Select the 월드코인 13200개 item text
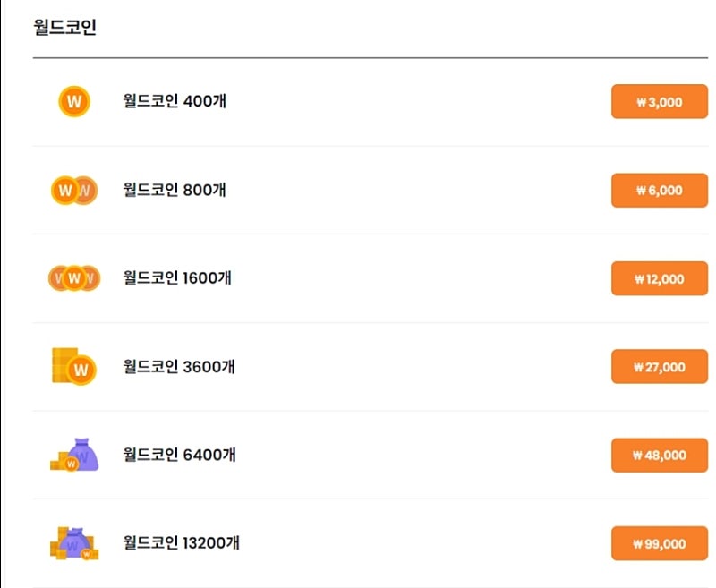Image resolution: width=716 pixels, height=588 pixels. click(182, 542)
